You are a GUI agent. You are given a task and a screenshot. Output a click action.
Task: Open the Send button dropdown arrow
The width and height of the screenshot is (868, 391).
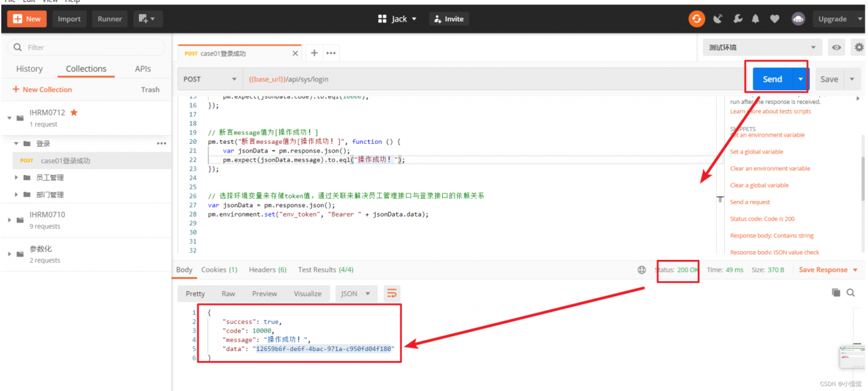tap(801, 79)
